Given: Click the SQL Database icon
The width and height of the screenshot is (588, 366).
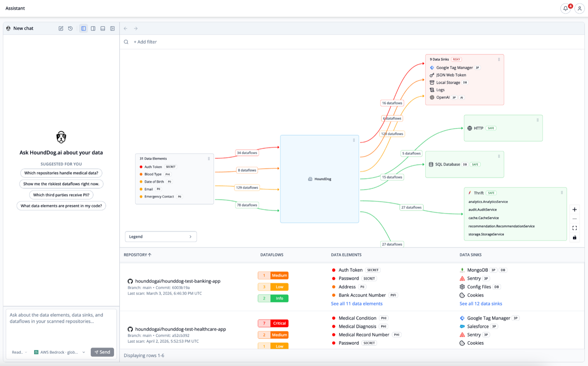Looking at the screenshot, I should [x=431, y=165].
